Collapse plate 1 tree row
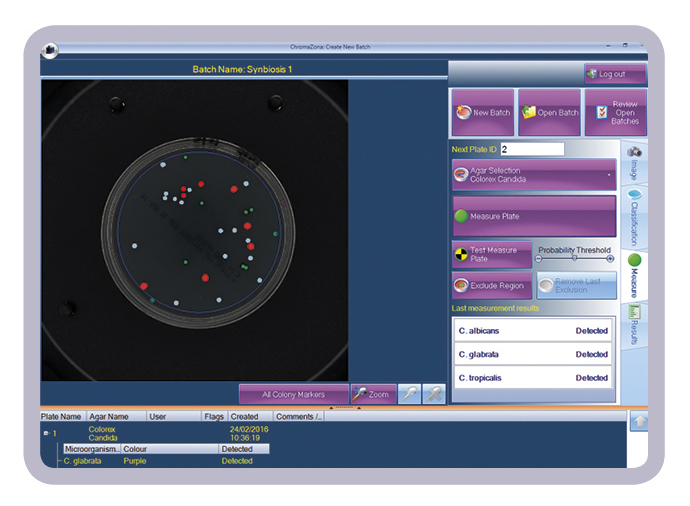The image size is (690, 506). 46,434
